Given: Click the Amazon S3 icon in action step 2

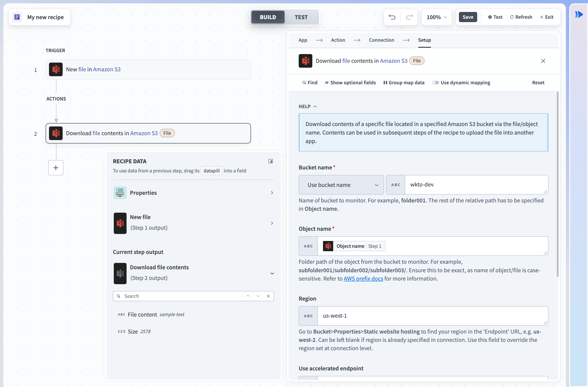Looking at the screenshot, I should (56, 133).
